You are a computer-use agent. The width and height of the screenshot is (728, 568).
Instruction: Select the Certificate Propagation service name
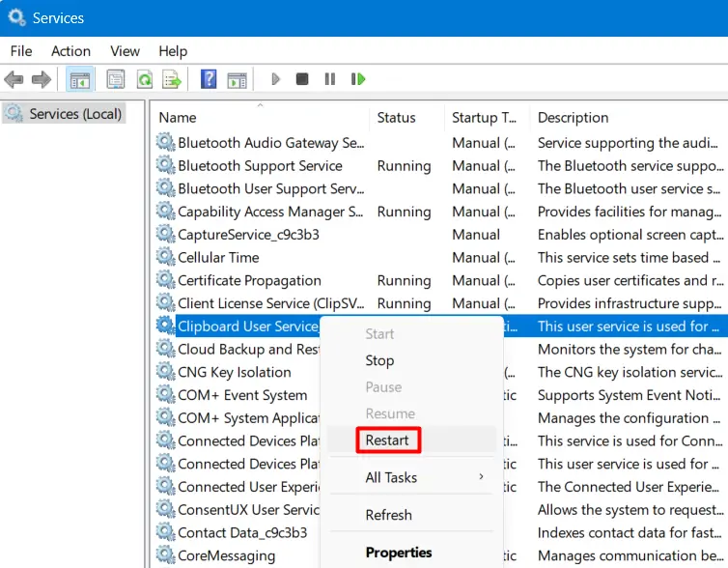tap(249, 280)
